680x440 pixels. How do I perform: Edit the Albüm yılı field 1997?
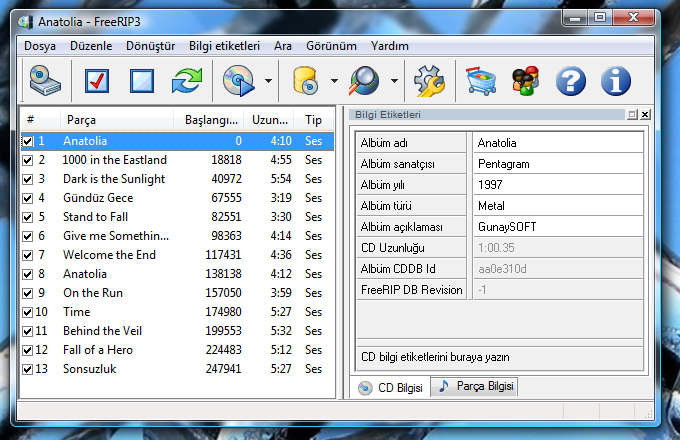[558, 185]
